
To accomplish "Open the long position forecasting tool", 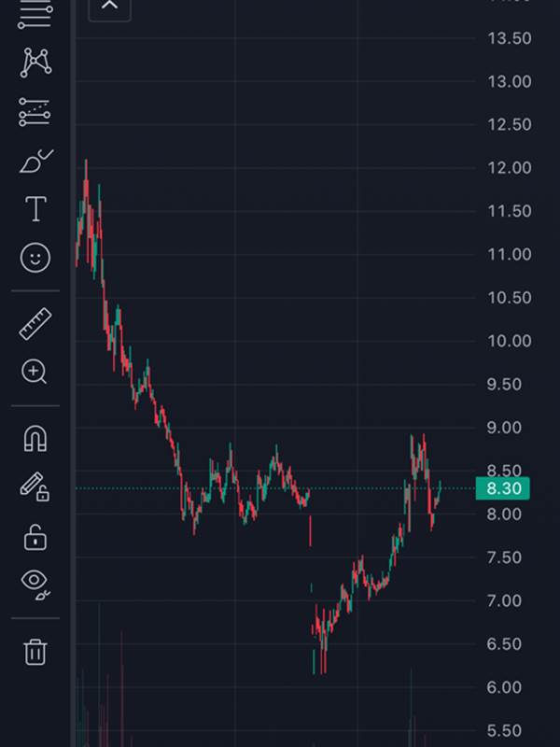I will (35, 112).
